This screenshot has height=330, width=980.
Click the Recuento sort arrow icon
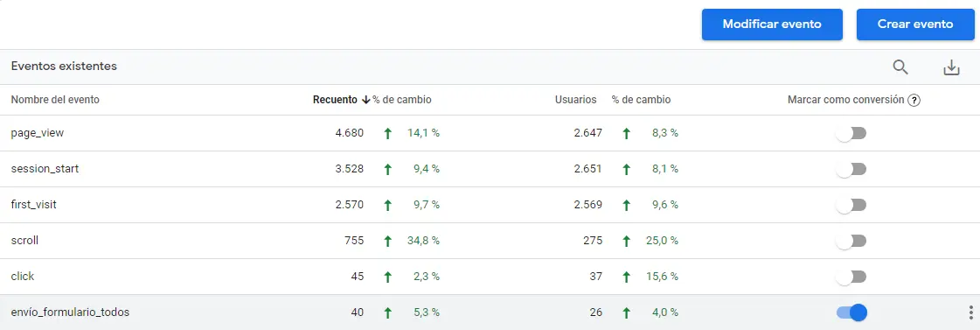[365, 100]
